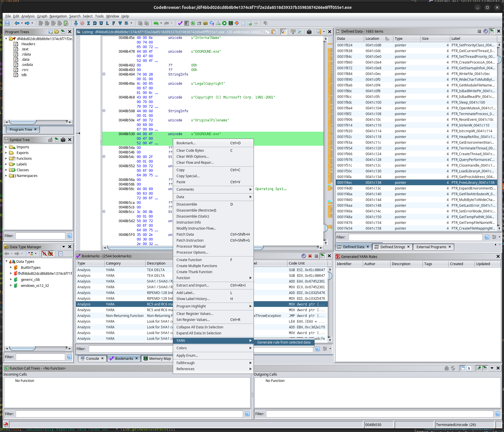Open the Bytes viewer (0101) toolbar icon
Image resolution: width=504 pixels, height=432 pixels.
pos(187,23)
